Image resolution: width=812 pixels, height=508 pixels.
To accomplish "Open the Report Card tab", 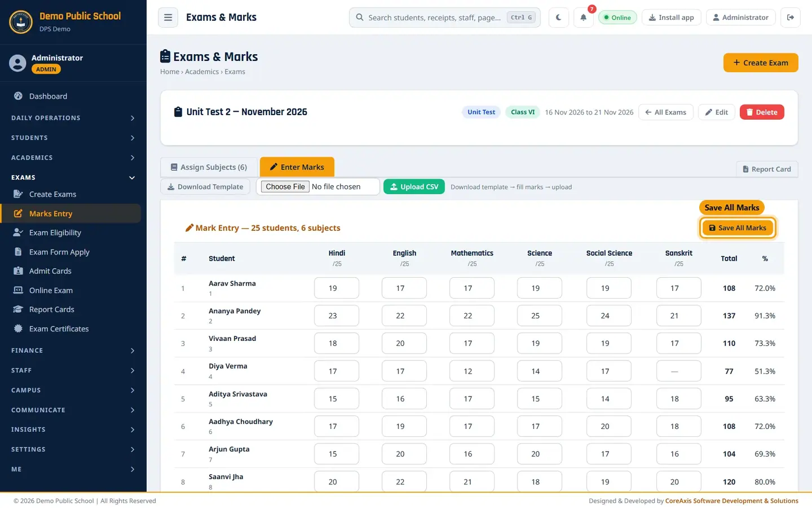I will click(x=767, y=169).
